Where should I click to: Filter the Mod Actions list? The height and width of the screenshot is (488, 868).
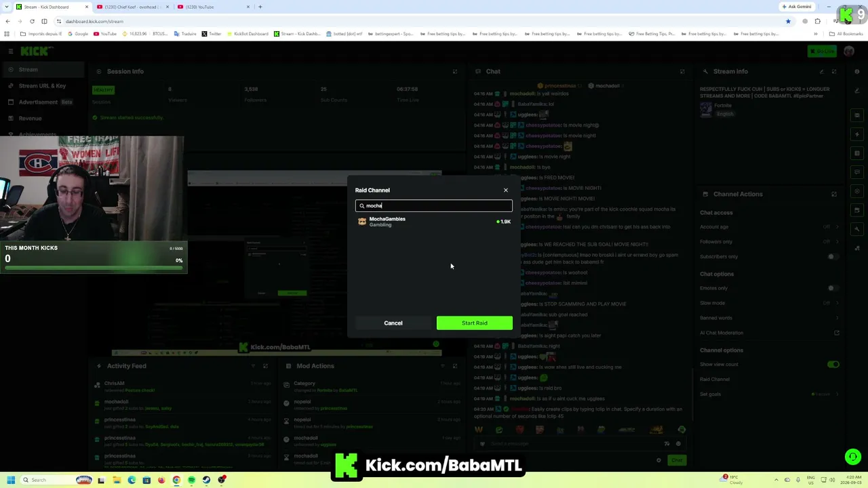point(443,366)
